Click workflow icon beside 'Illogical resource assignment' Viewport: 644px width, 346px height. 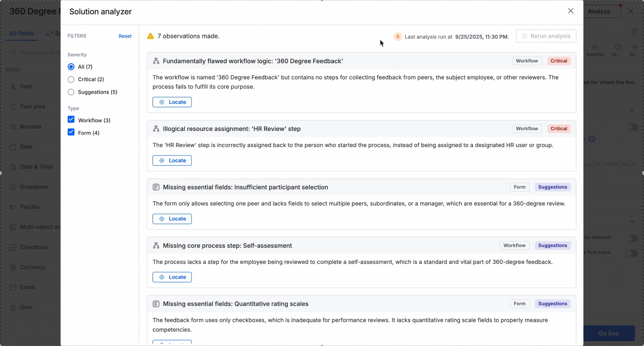click(156, 129)
